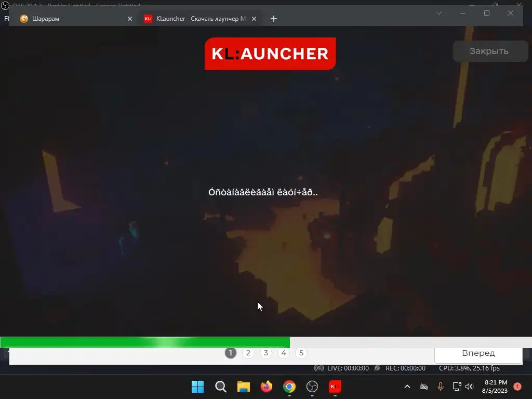Go to step 5 page indicator
This screenshot has height=399, width=532.
(x=301, y=353)
